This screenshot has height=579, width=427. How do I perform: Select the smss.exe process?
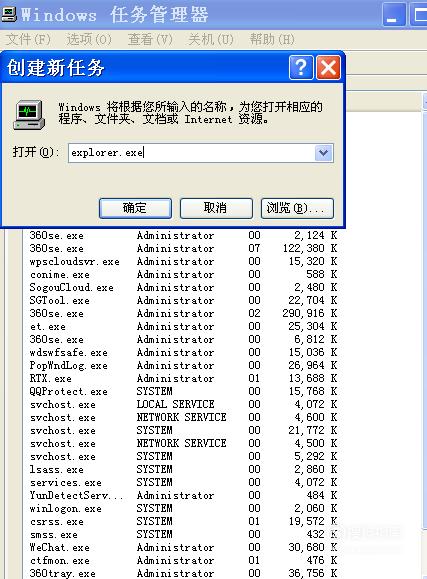(183, 535)
